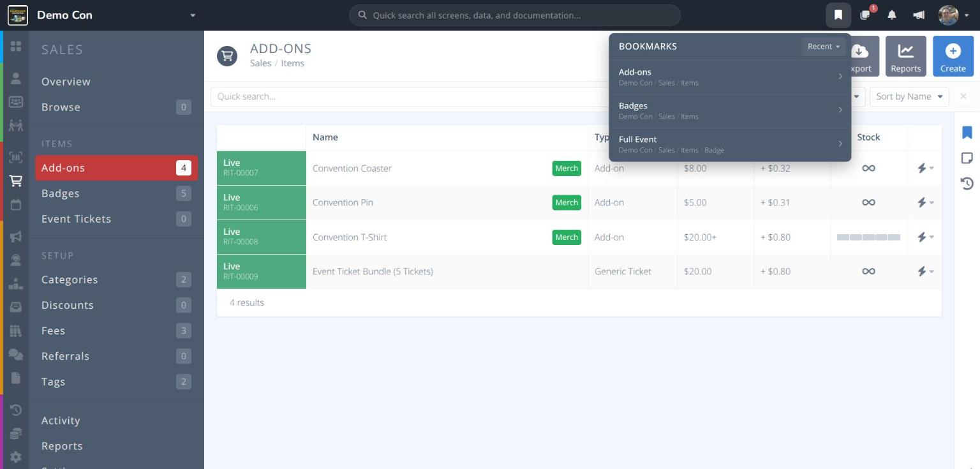Select the shopping cart Sales icon in left rail

(16, 181)
